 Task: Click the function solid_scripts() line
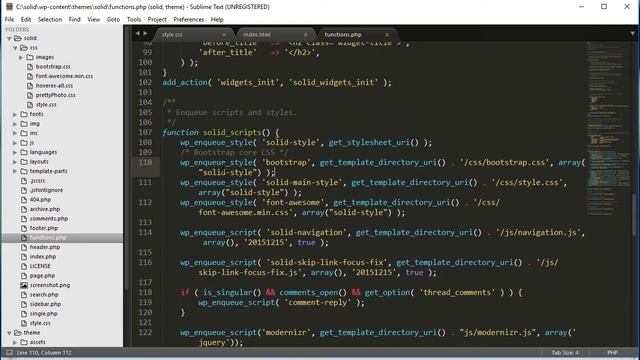click(x=221, y=132)
